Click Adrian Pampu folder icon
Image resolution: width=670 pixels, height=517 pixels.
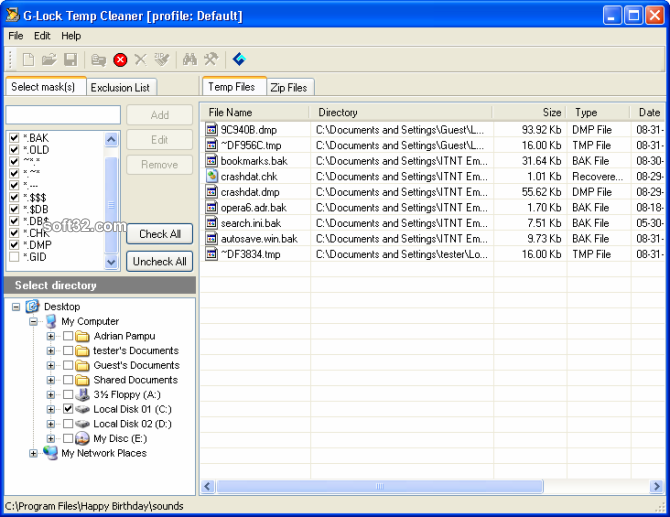(x=82, y=336)
